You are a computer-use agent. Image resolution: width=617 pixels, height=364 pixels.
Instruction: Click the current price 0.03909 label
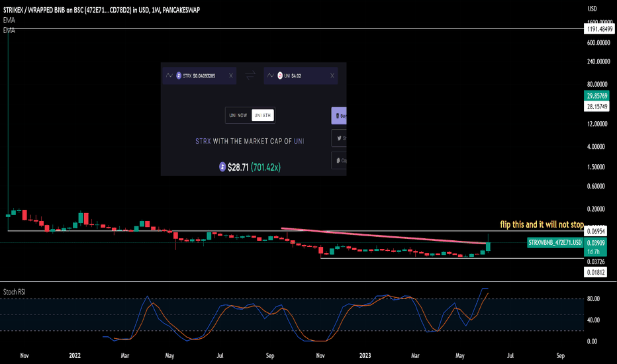point(595,243)
